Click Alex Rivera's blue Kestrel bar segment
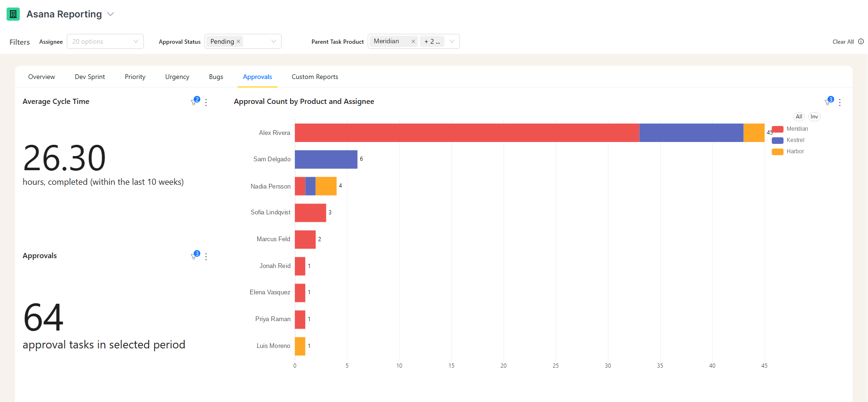The width and height of the screenshot is (868, 402). point(691,133)
